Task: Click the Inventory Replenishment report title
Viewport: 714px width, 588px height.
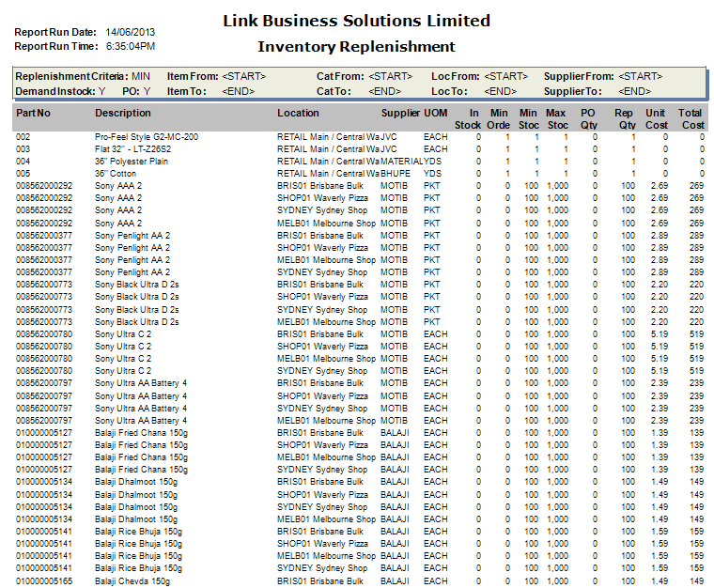Action: click(356, 46)
